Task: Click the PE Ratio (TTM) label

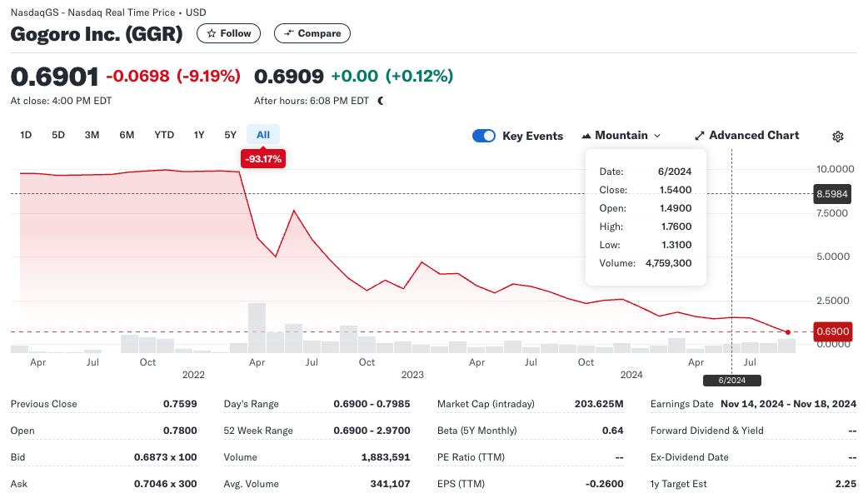Action: click(471, 457)
